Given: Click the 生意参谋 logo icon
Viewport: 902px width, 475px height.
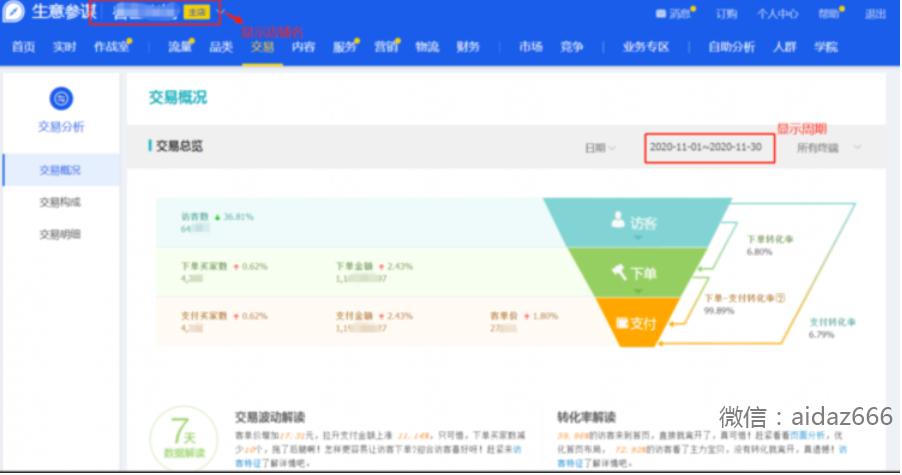Looking at the screenshot, I should click(13, 12).
